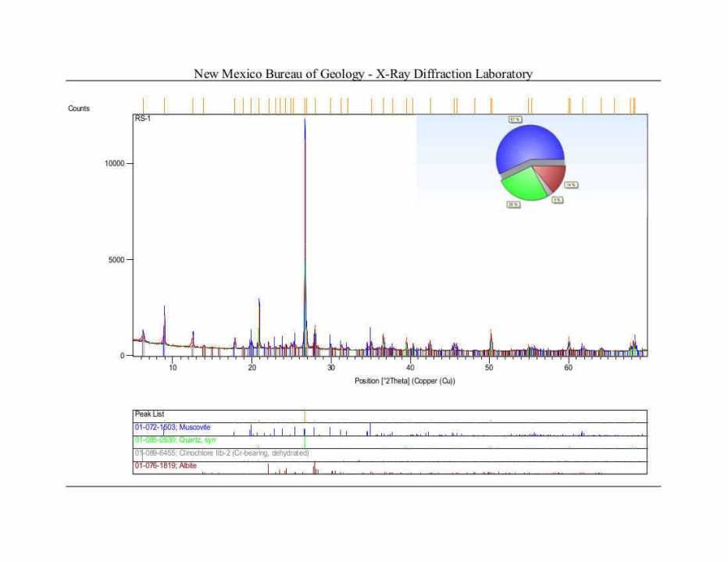The image size is (728, 562).
Task: Click the percentage label above the blue slice
Action: point(515,119)
